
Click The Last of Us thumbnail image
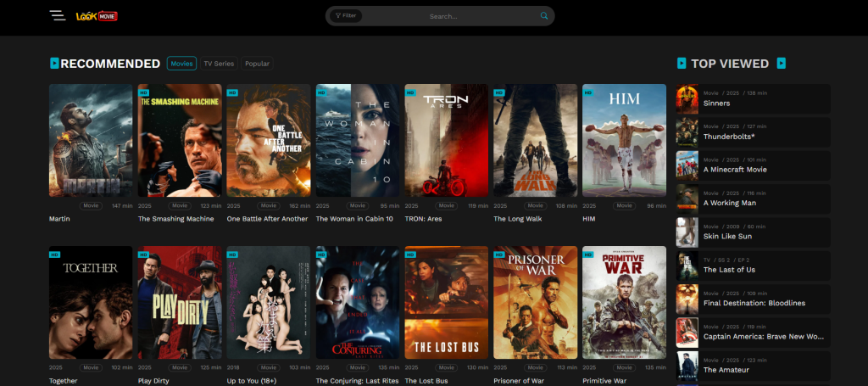687,266
